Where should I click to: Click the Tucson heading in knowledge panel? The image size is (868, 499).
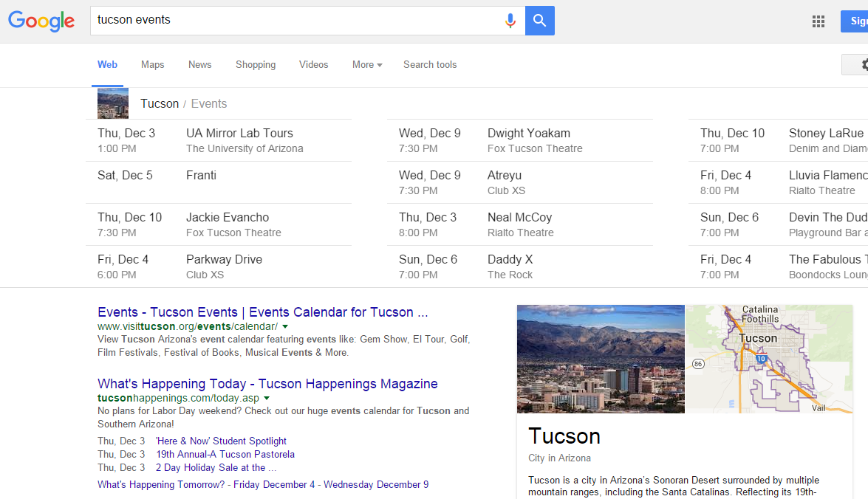(x=564, y=436)
